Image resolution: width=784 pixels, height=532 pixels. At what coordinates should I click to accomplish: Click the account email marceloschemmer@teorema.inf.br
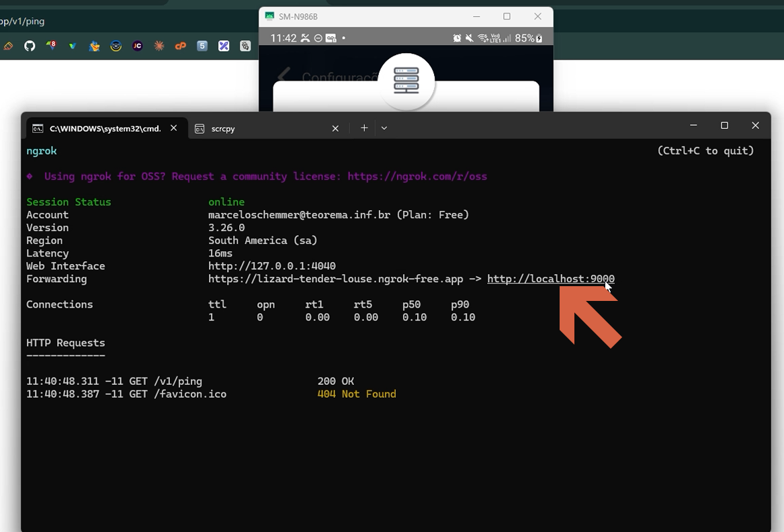(x=299, y=215)
